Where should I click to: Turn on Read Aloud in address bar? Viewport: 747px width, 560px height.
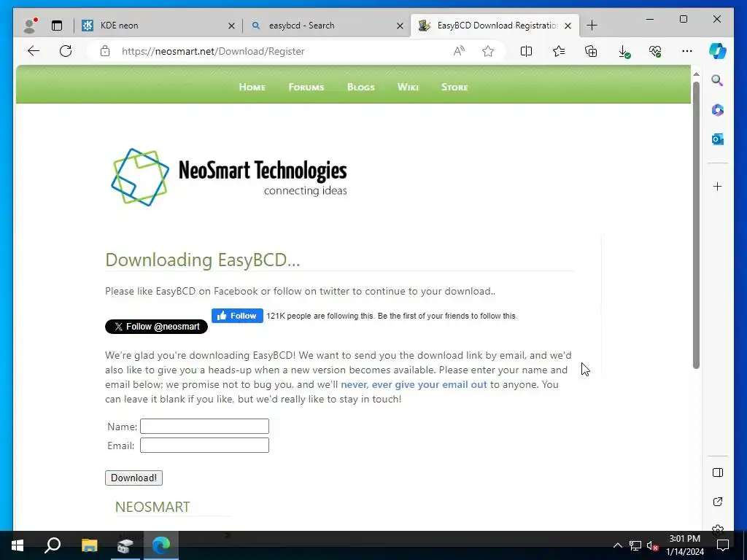click(459, 51)
